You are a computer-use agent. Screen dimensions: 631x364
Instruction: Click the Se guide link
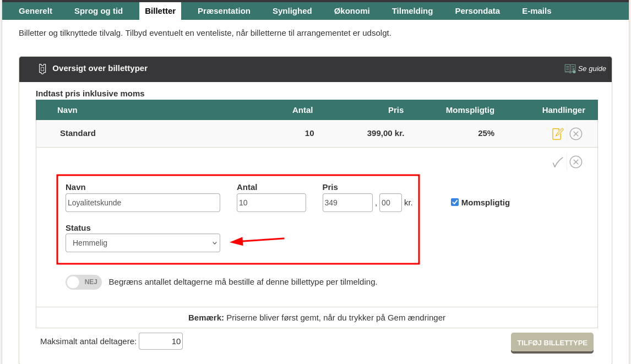592,69
